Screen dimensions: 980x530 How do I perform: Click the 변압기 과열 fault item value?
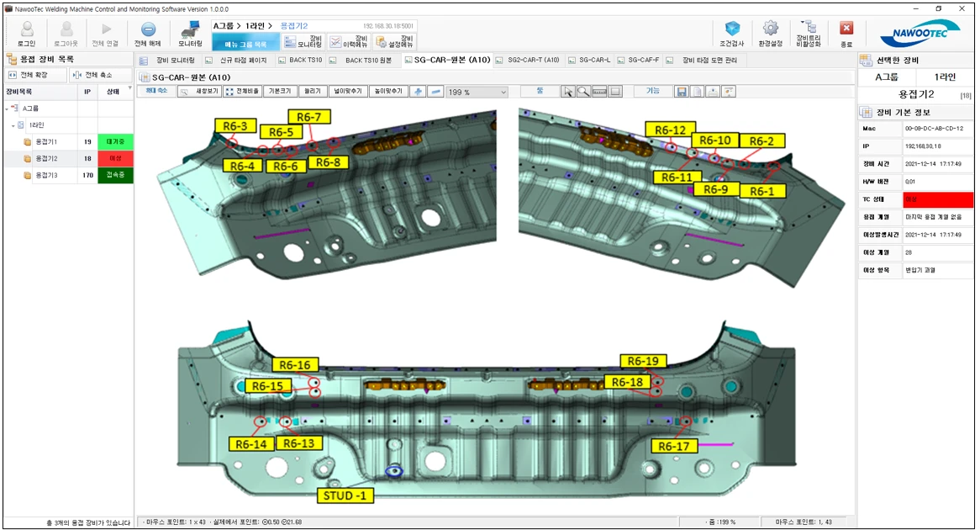920,270
